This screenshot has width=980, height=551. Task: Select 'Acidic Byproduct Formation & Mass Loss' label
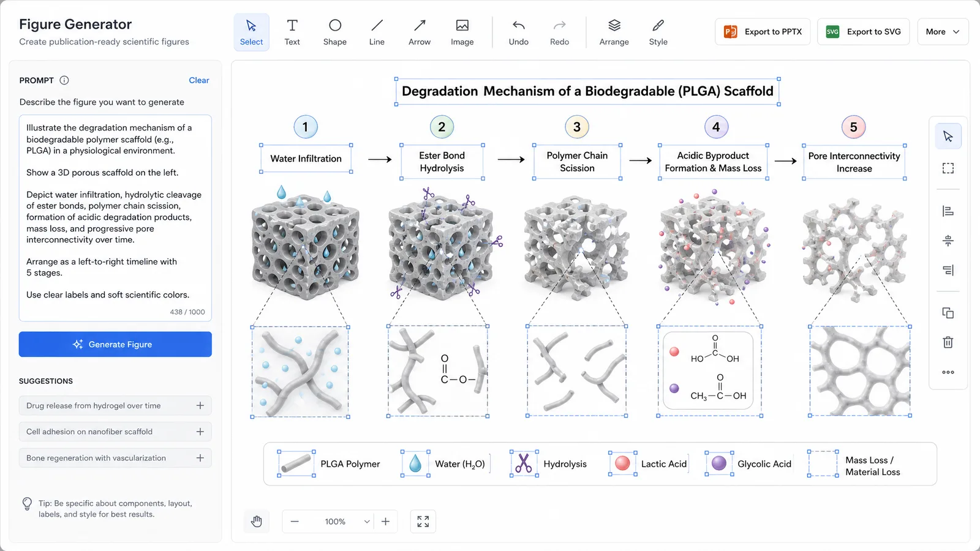[713, 162]
